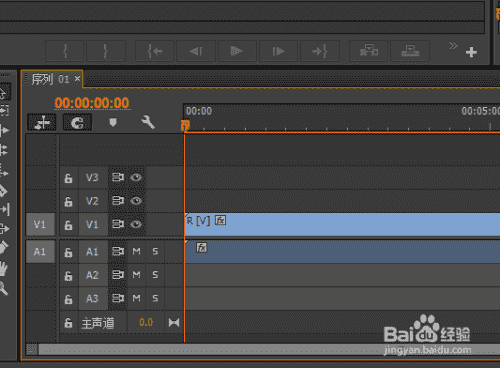Select the Pen tool
Image resolution: width=500 pixels, height=368 pixels.
(x=3, y=248)
